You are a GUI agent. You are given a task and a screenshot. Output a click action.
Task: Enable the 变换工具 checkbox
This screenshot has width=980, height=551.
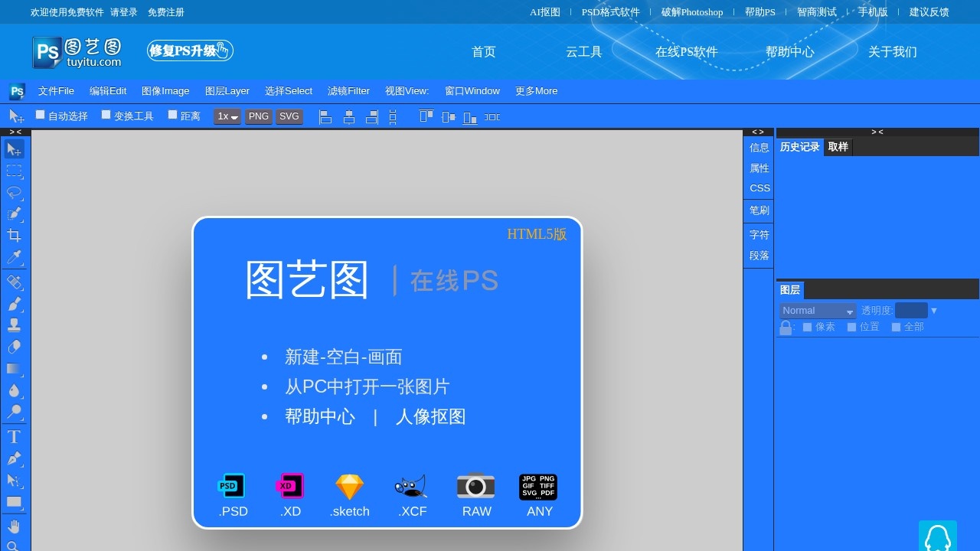(x=106, y=115)
